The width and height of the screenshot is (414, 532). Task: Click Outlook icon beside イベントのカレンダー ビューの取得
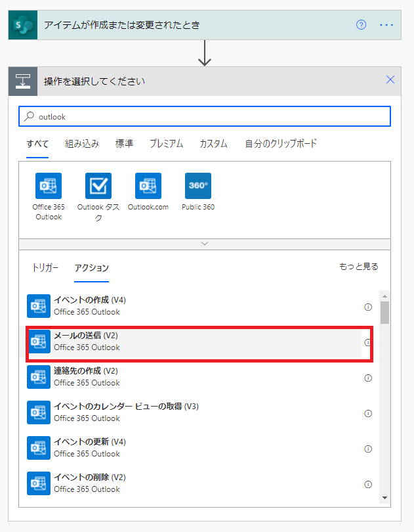pyautogui.click(x=39, y=412)
